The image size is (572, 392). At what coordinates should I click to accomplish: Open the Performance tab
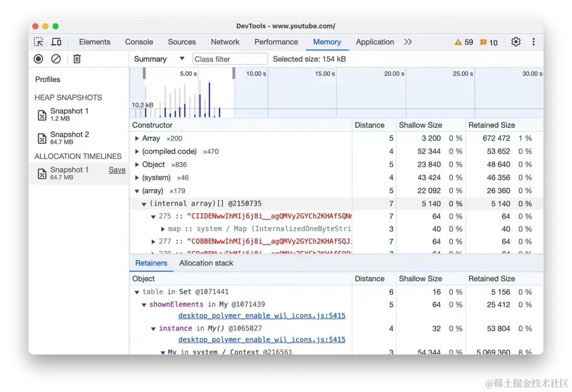pyautogui.click(x=276, y=42)
